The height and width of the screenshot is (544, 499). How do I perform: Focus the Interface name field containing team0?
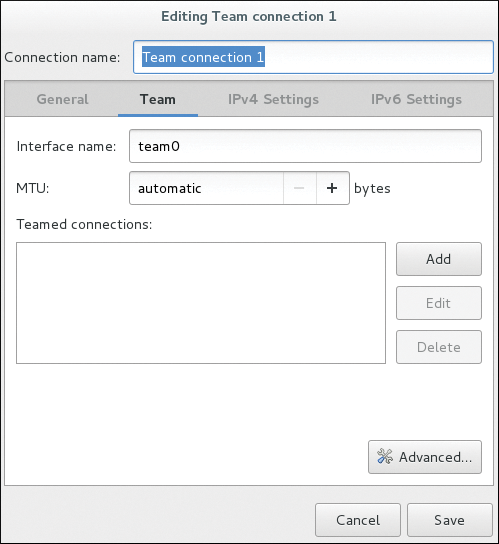[x=305, y=146]
